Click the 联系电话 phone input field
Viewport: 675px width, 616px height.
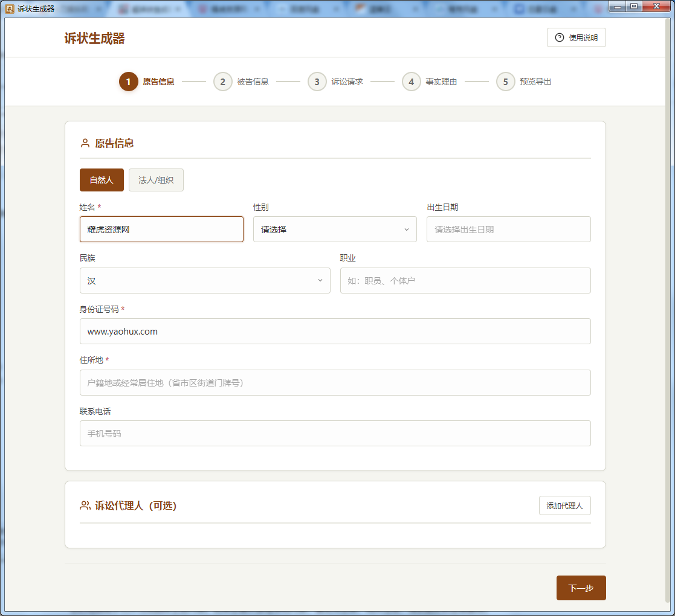[x=335, y=434]
